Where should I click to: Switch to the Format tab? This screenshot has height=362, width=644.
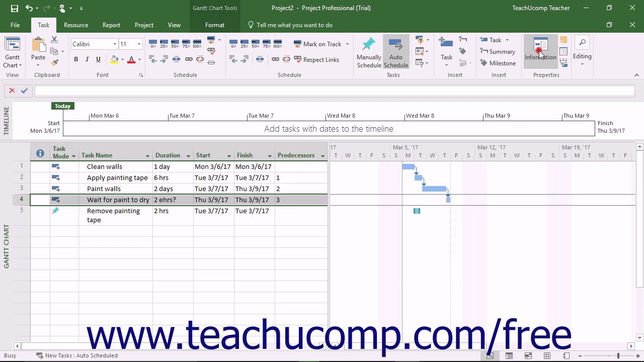click(x=215, y=25)
